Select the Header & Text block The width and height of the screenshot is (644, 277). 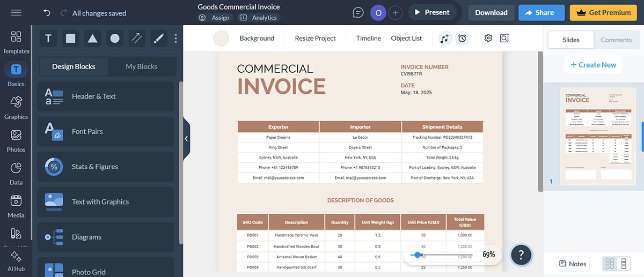click(x=107, y=96)
